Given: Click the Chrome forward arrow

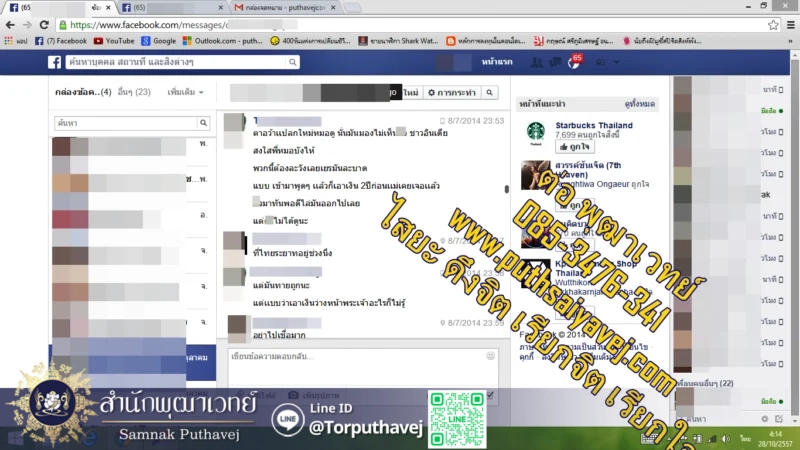Looking at the screenshot, I should pyautogui.click(x=27, y=24).
